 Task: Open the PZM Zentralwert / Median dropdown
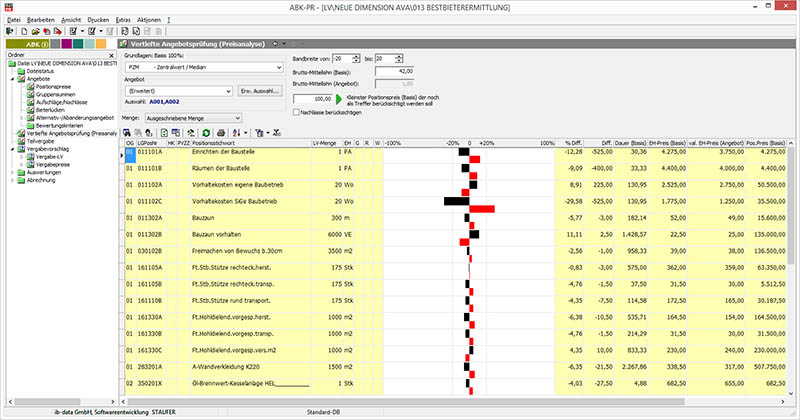pyautogui.click(x=277, y=67)
